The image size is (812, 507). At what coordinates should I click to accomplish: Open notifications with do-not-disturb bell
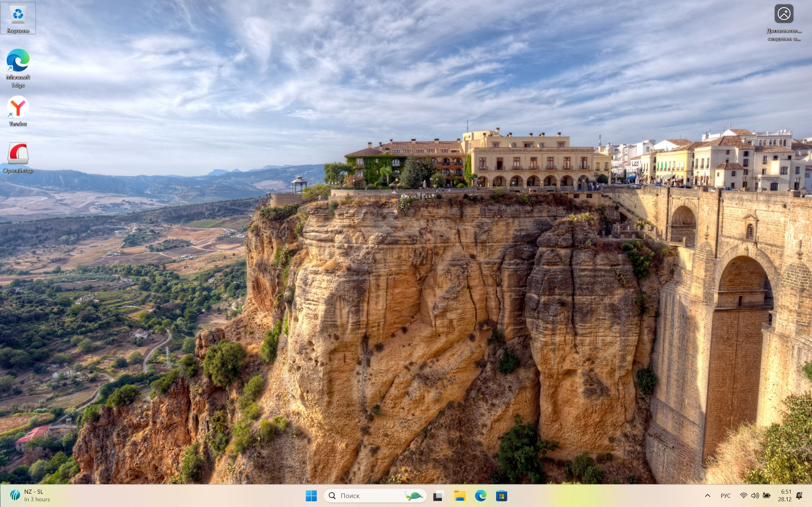point(799,496)
